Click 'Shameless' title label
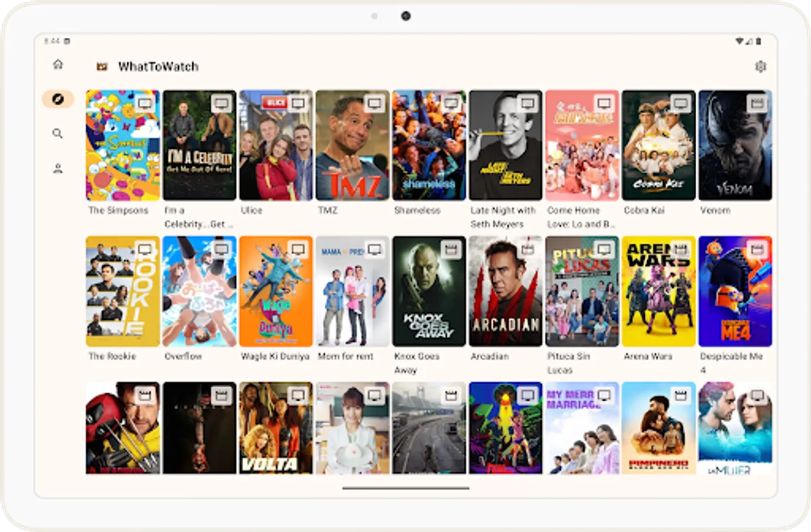This screenshot has height=532, width=811. pos(417,210)
